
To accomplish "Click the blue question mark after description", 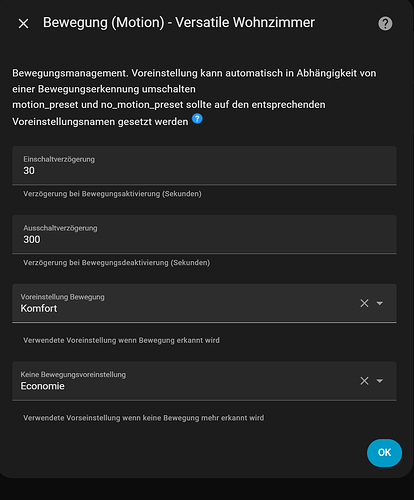I will click(197, 118).
